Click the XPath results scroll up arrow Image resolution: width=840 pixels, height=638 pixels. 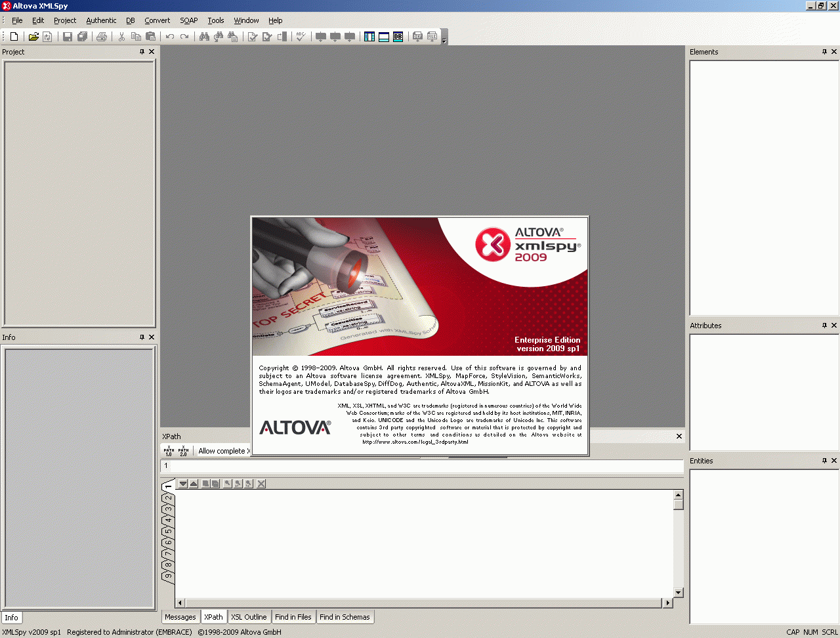(679, 495)
